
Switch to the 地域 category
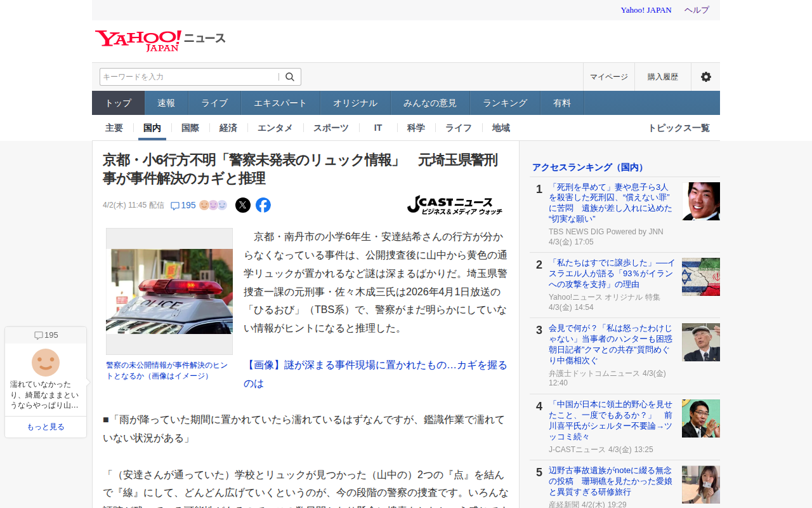coord(501,128)
